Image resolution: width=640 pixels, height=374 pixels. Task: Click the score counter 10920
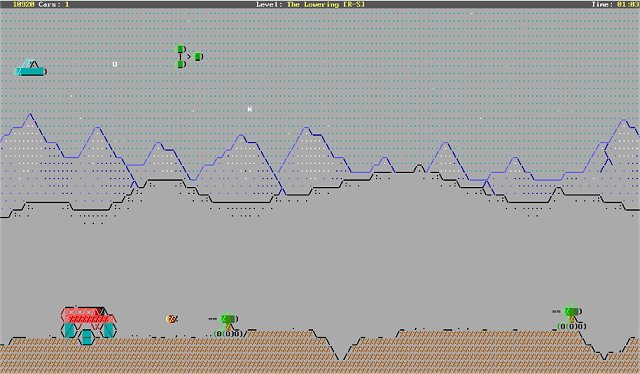tap(24, 4)
